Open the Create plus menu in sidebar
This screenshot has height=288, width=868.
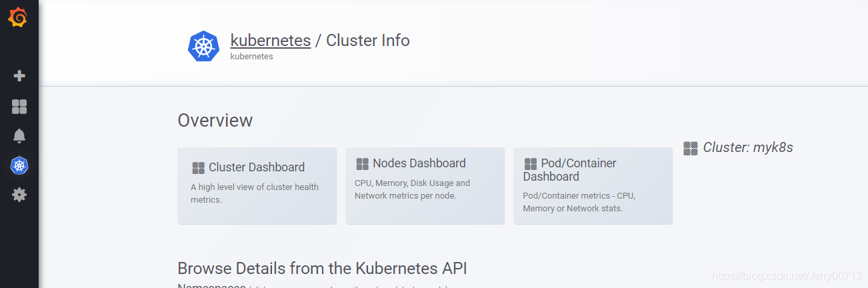click(19, 76)
